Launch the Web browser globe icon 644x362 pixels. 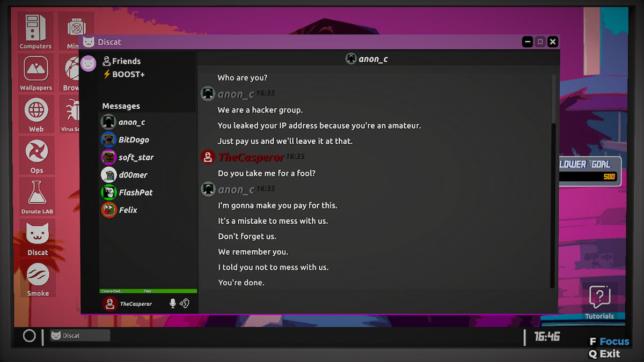tap(36, 114)
